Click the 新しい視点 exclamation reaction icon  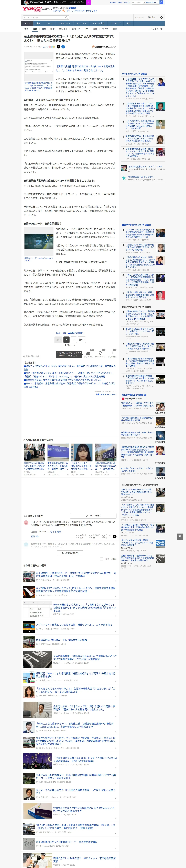click(x=112, y=353)
